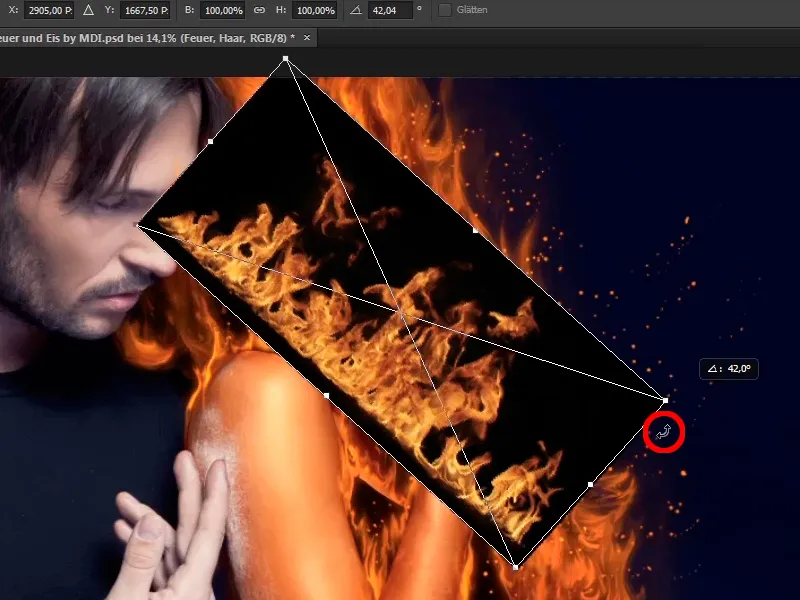Click the lower-right edge midpoint transform handle
Viewport: 800px width, 600px height.
pyautogui.click(x=590, y=484)
